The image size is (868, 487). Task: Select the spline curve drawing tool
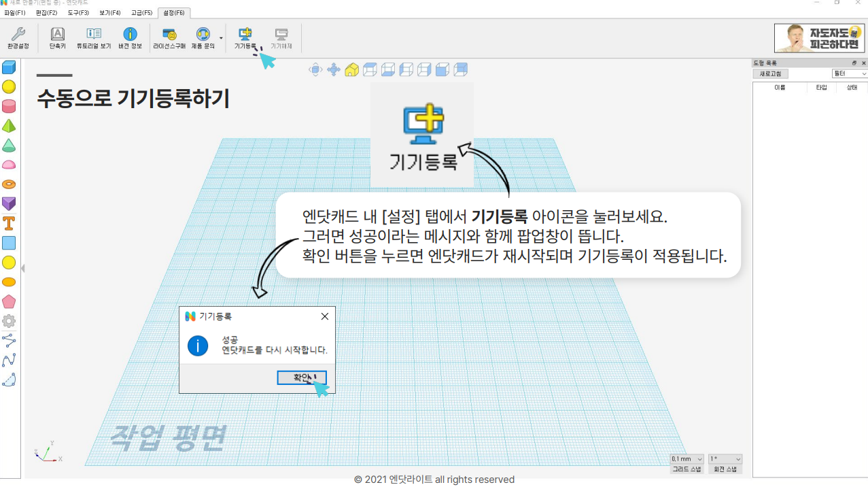tap(9, 360)
